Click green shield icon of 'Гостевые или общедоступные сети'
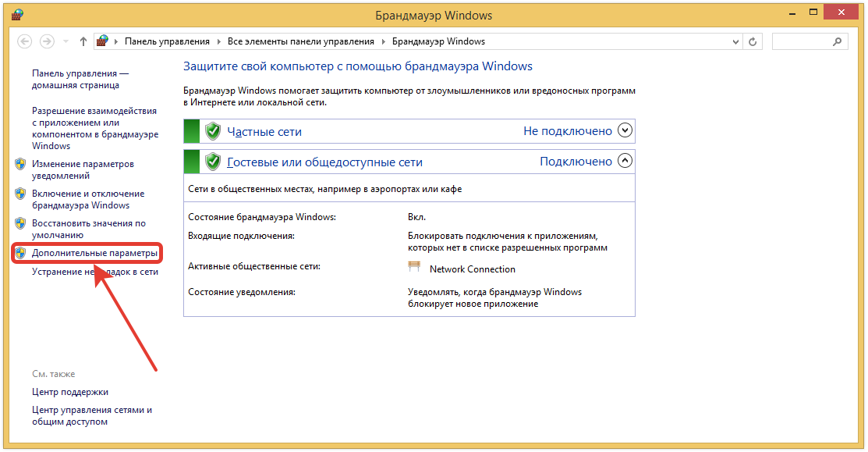The image size is (868, 452). click(213, 162)
